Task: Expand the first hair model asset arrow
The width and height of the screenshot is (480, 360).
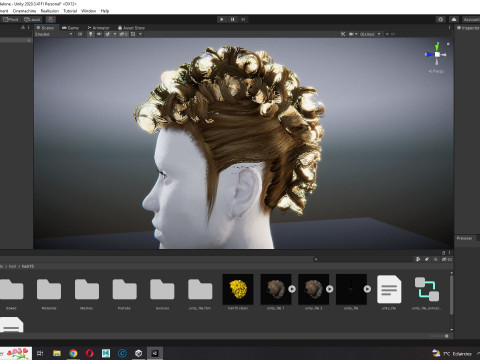Action: click(292, 289)
